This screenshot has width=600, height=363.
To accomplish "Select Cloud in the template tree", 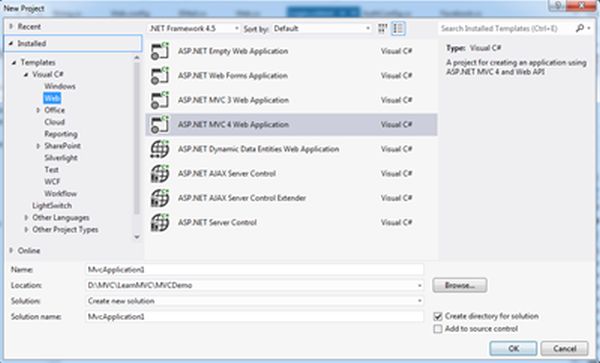I will pyautogui.click(x=54, y=122).
